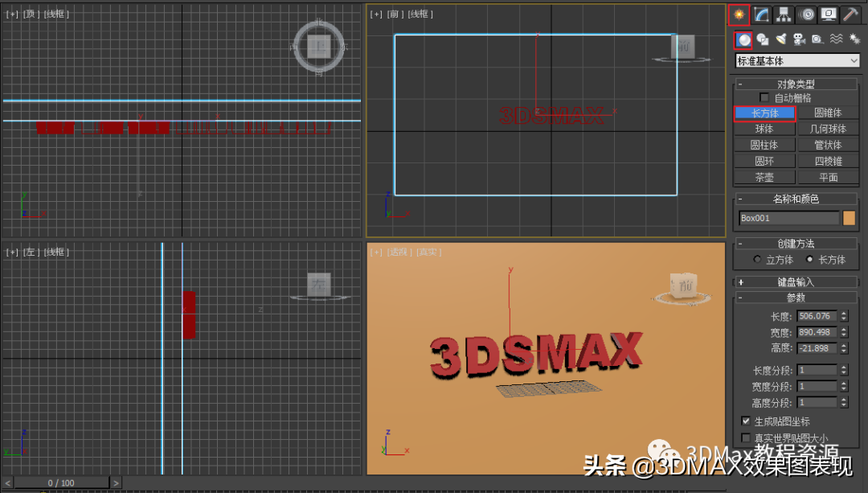Screen dimensions: 868x493
Task: Select the Lights category icon
Action: click(x=780, y=39)
